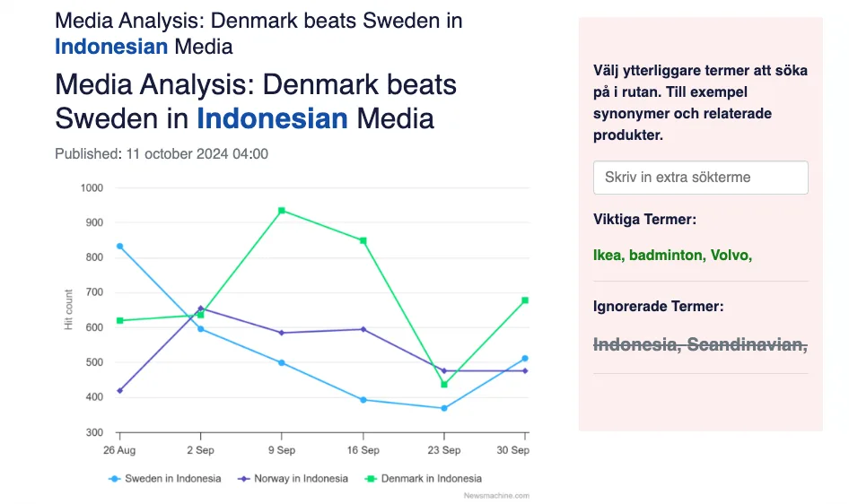Click Sweden's 26 Aug data point
Screen dimensions: 849x504
tap(119, 246)
